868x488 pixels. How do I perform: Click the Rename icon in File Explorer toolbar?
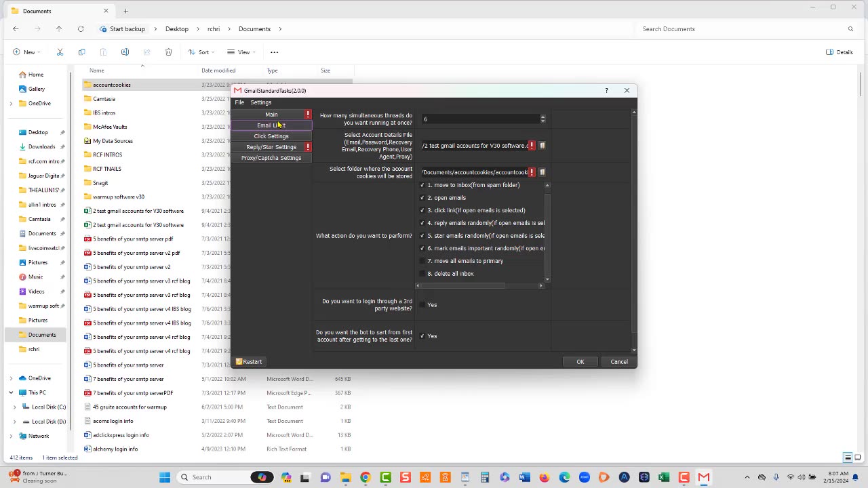pyautogui.click(x=125, y=52)
